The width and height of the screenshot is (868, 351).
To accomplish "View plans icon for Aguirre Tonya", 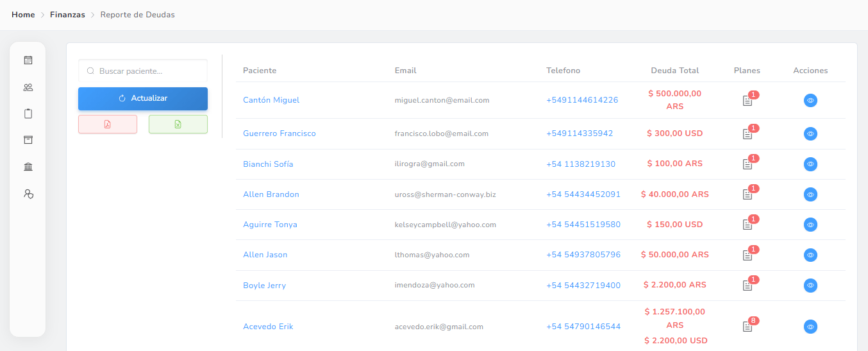I will tap(747, 225).
